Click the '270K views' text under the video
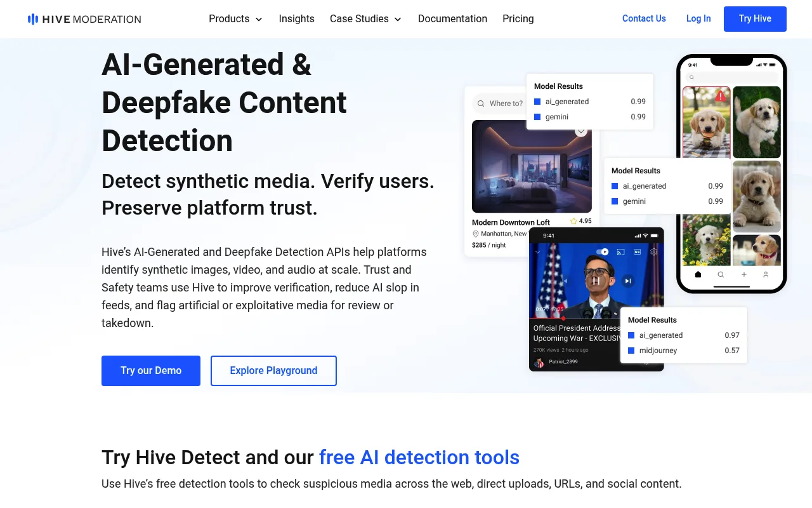The image size is (812, 508). coord(546,350)
